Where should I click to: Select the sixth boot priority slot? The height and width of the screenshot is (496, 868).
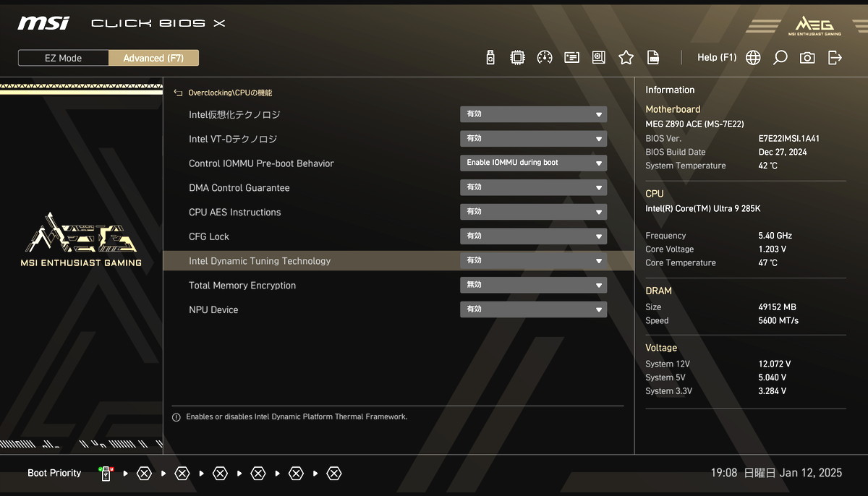(x=296, y=474)
